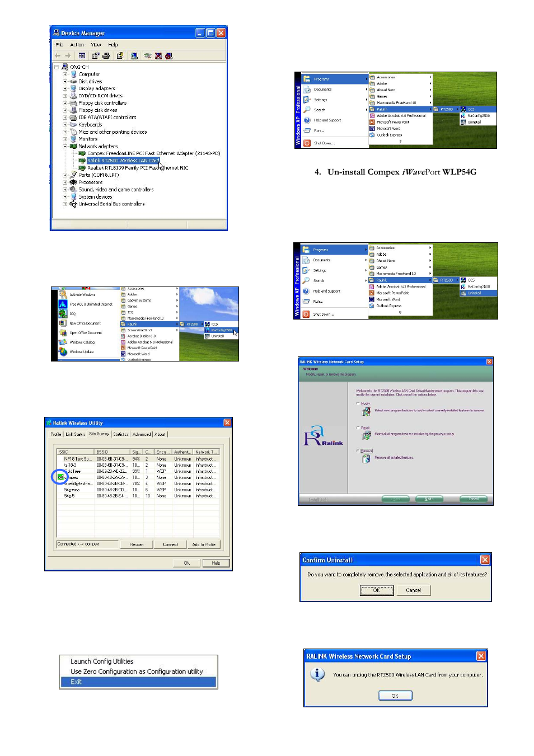Click the Print icon in Device Manager toolbar
Viewport: 534px width, 756px height.
(106, 56)
